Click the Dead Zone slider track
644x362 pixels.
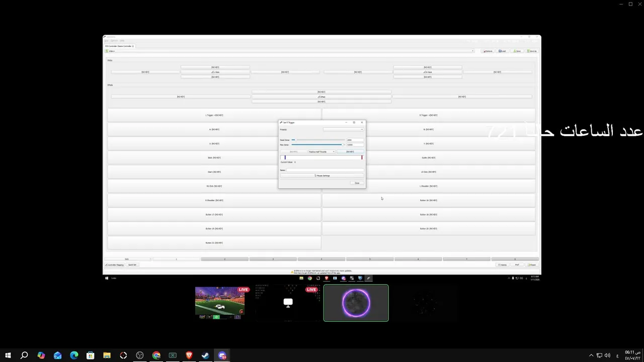click(x=318, y=140)
